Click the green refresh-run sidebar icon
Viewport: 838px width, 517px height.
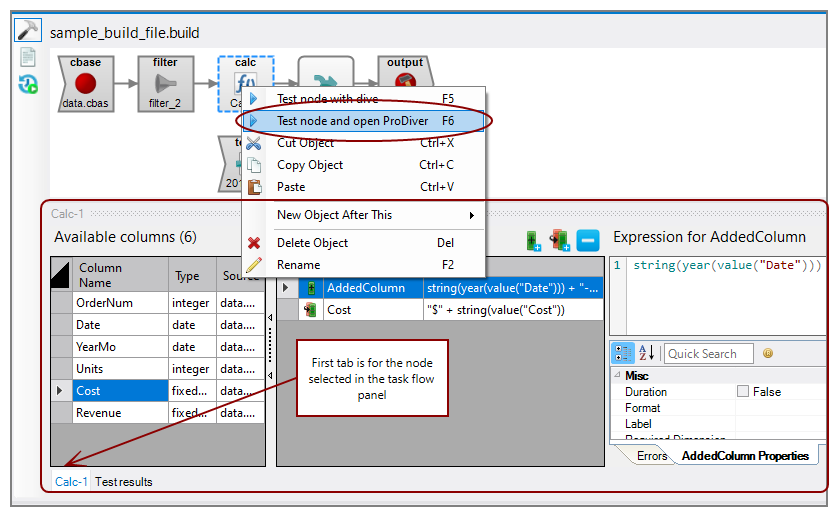pos(28,85)
